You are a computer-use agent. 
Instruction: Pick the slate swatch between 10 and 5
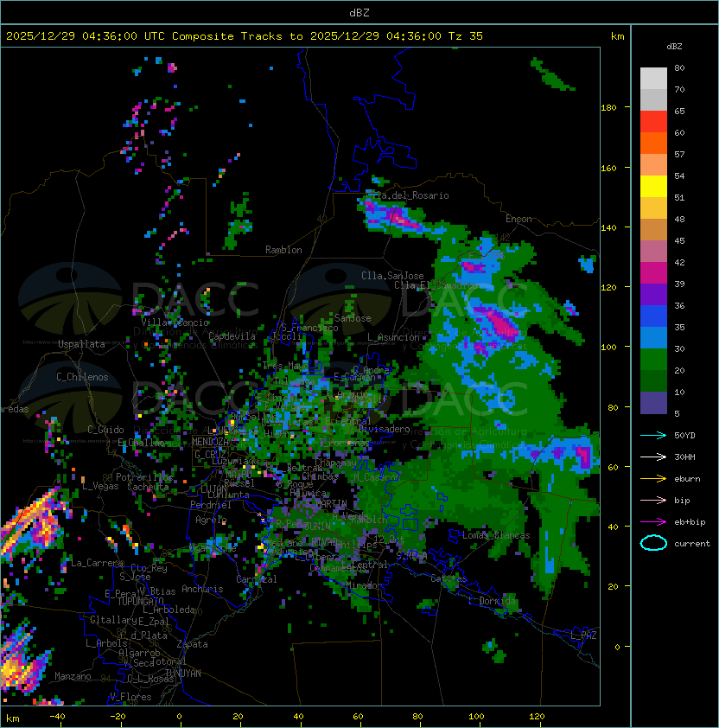coord(653,403)
